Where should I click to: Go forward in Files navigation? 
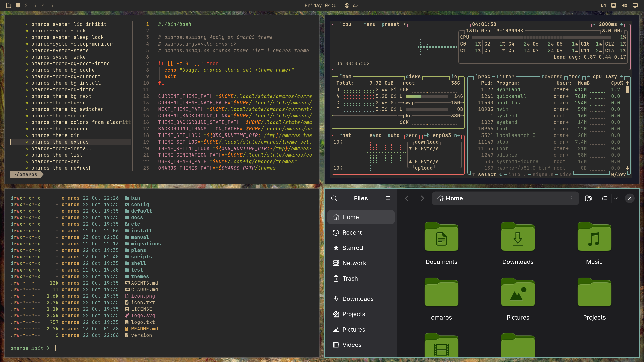[x=422, y=198]
